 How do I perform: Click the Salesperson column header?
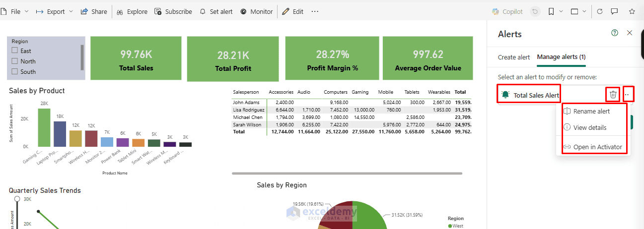tap(246, 92)
